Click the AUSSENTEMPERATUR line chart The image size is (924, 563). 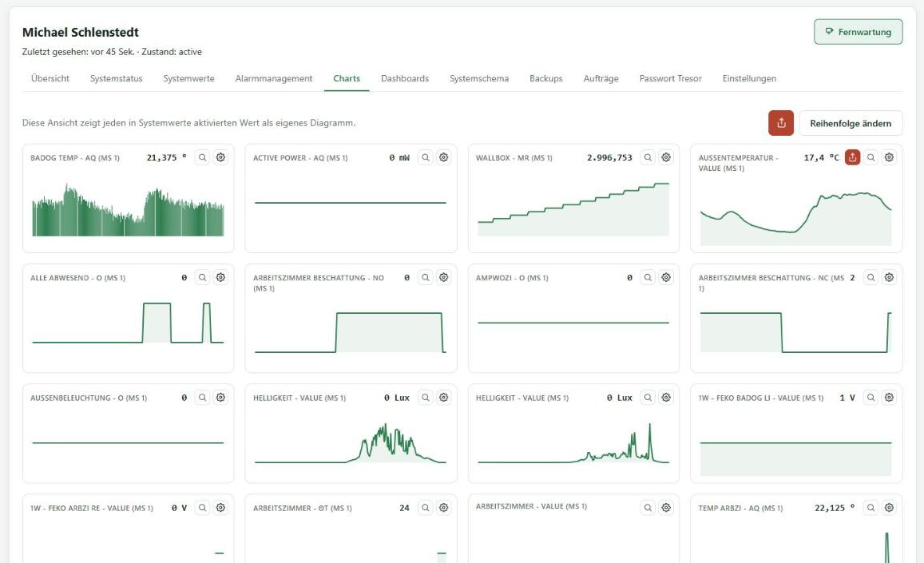pyautogui.click(x=795, y=219)
